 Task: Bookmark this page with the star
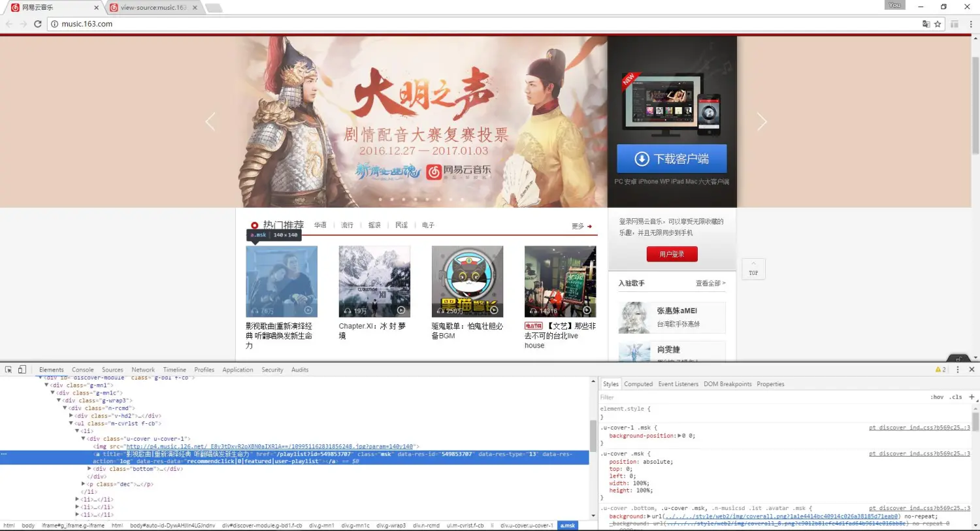938,24
